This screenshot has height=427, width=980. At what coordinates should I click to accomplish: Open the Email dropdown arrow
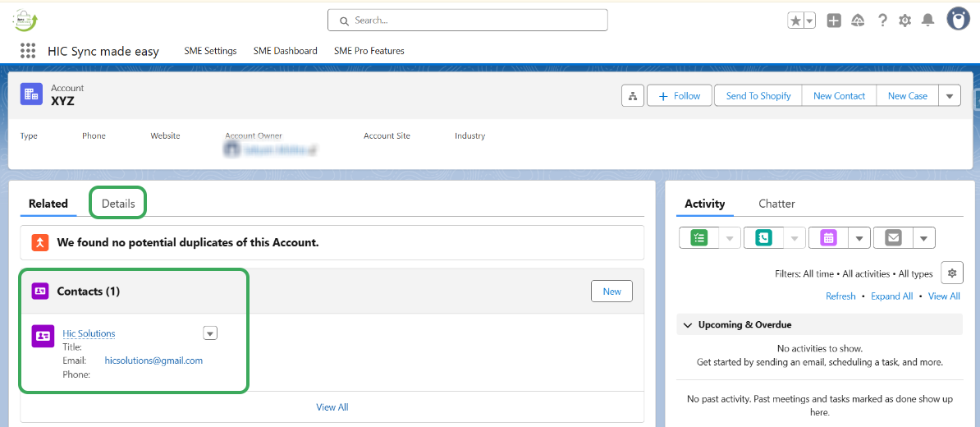[924, 237]
